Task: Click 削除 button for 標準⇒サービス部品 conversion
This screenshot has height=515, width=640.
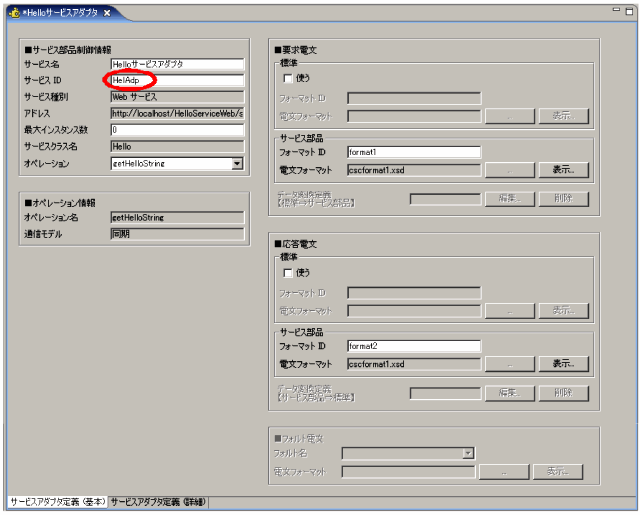Action: click(x=563, y=199)
